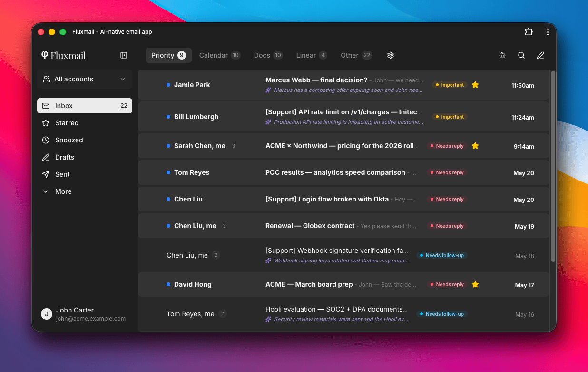Click Needs reply tag on Globex renewal email
The height and width of the screenshot is (372, 588).
[447, 226]
